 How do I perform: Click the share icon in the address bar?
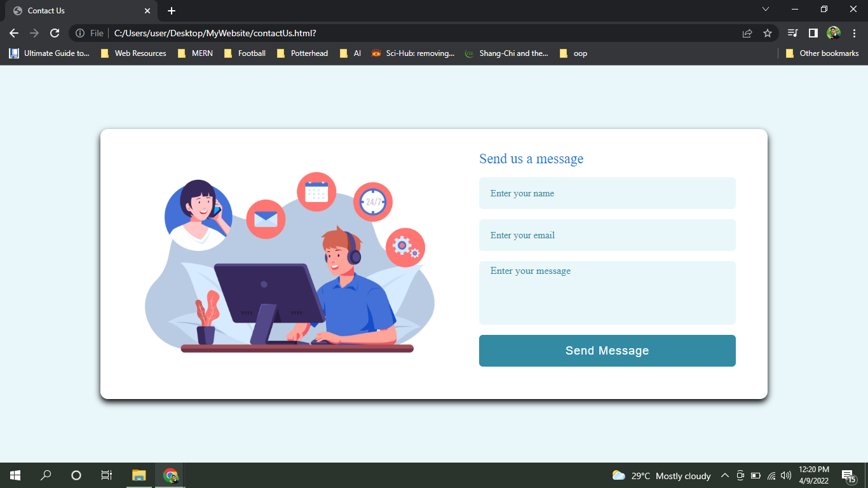pos(747,32)
